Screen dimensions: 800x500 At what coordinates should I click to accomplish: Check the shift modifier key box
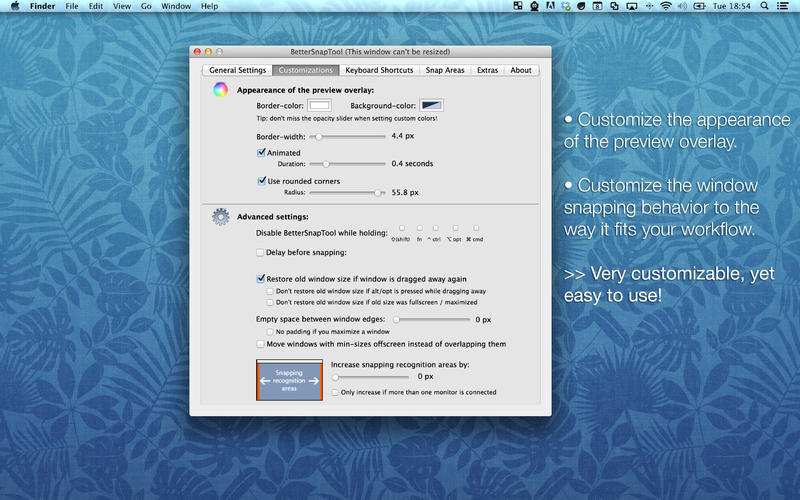402,228
